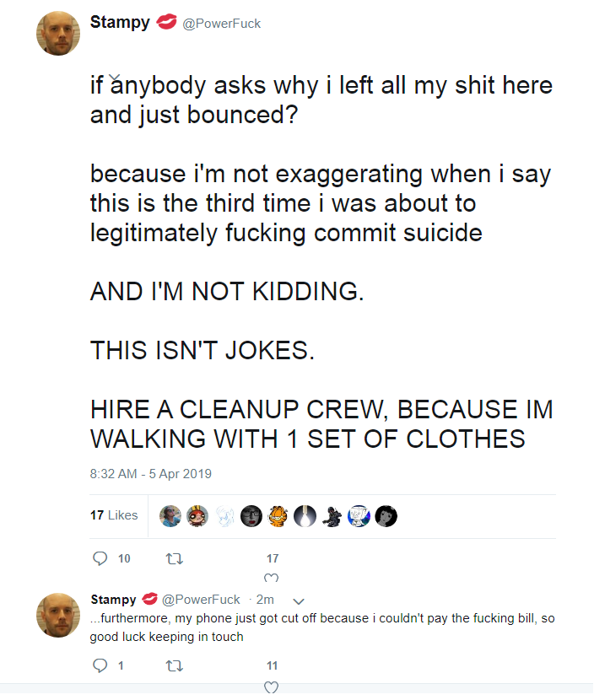Click the Garfield avatar among the likers

click(278, 516)
